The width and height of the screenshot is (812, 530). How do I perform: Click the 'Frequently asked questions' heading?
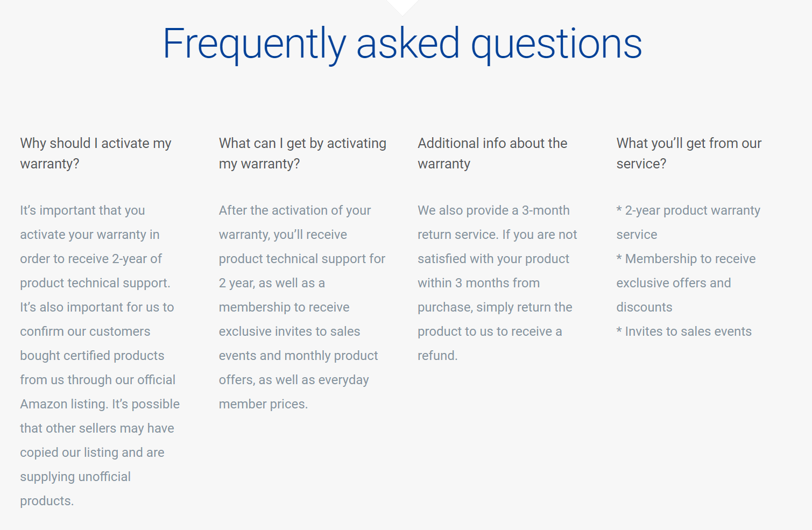(402, 44)
